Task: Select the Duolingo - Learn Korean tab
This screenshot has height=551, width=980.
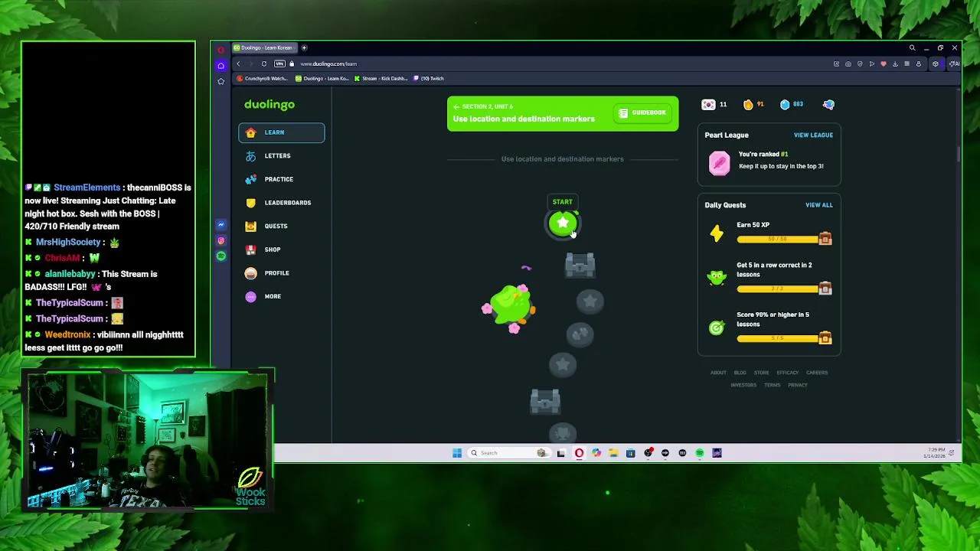Action: point(265,48)
